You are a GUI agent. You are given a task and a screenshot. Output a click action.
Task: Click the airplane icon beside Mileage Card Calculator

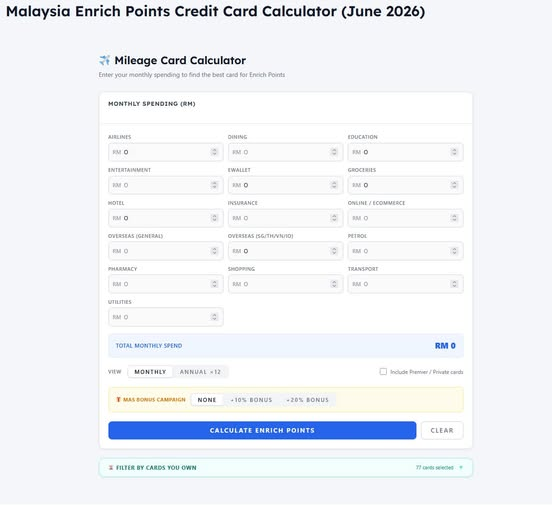coord(105,60)
